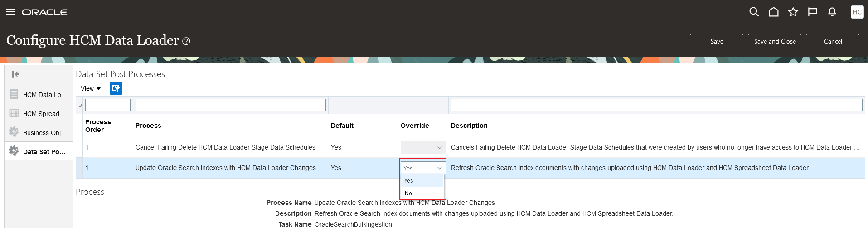Sort by Process Order column header
Screen dimensions: 868x252
98,126
